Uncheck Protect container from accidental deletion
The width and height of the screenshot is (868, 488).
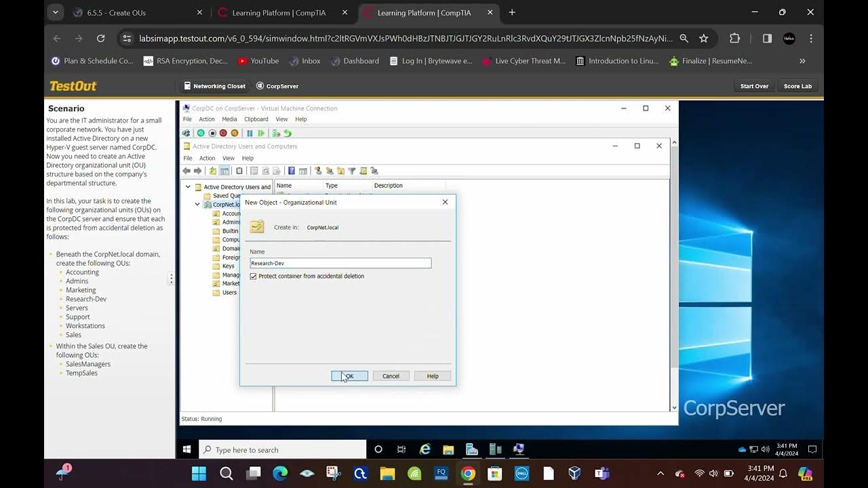[x=254, y=277]
